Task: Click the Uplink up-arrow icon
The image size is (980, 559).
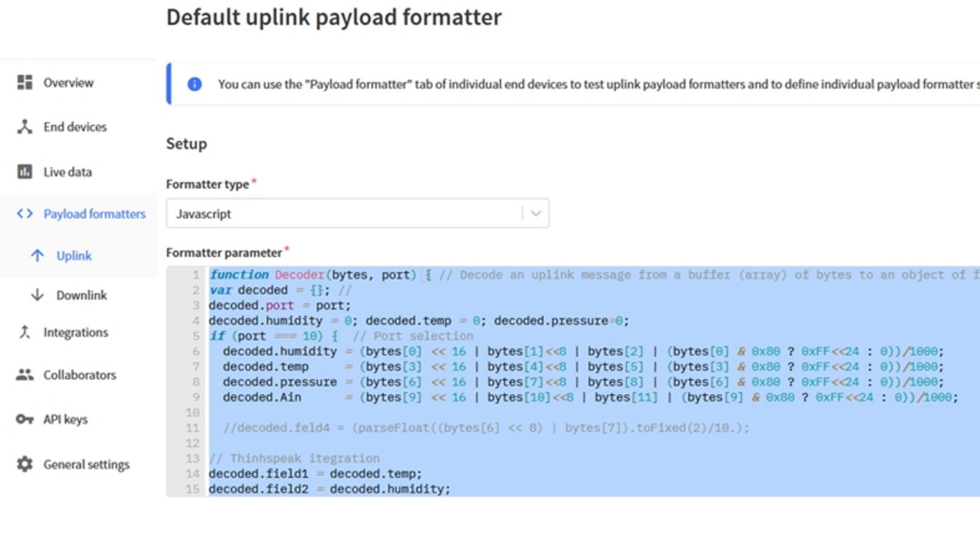Action: tap(37, 256)
